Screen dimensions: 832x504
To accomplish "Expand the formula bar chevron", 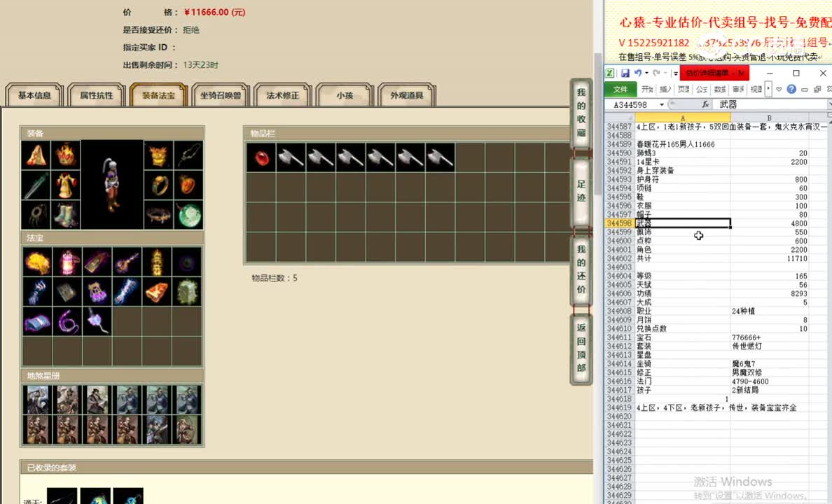I will point(829,104).
